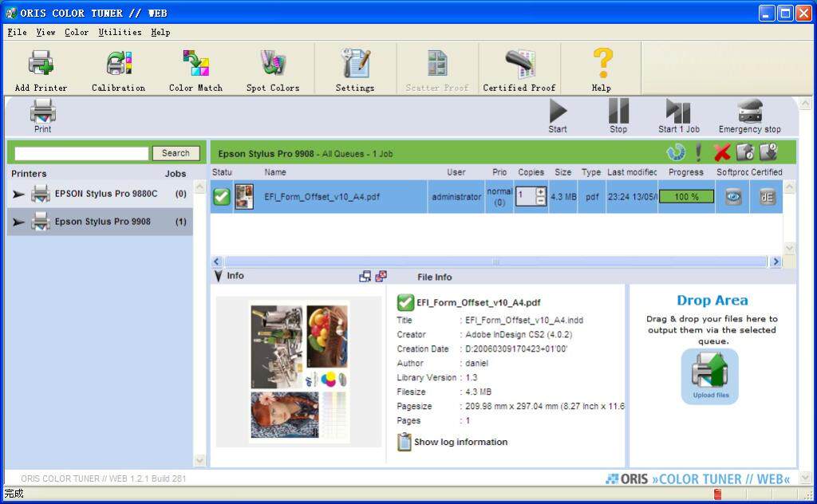The width and height of the screenshot is (817, 504).
Task: Click the green check beside file name in File Info
Action: [x=405, y=302]
